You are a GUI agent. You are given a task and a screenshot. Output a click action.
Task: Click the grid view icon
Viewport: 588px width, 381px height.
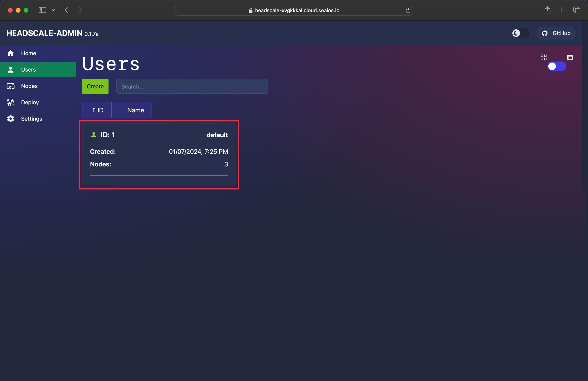[x=544, y=58]
